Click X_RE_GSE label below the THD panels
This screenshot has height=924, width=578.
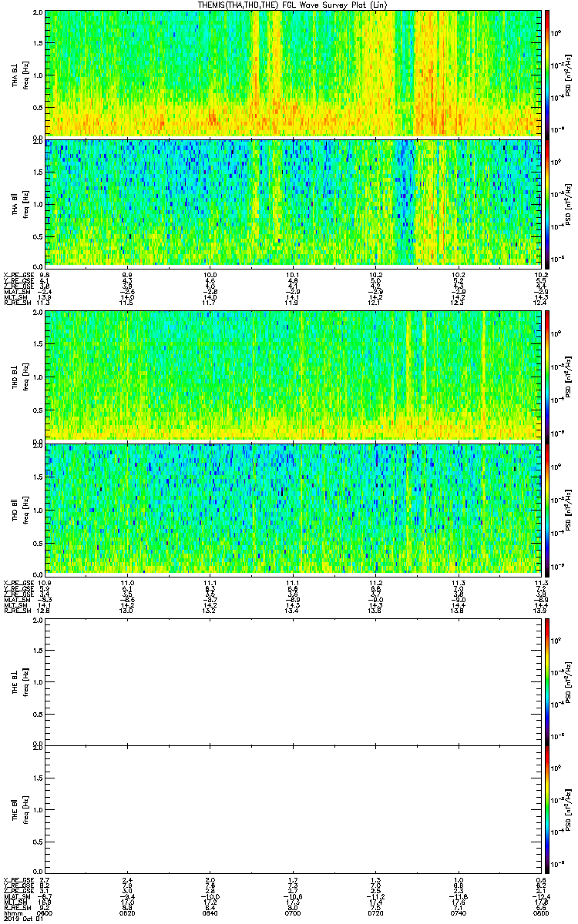(17, 581)
